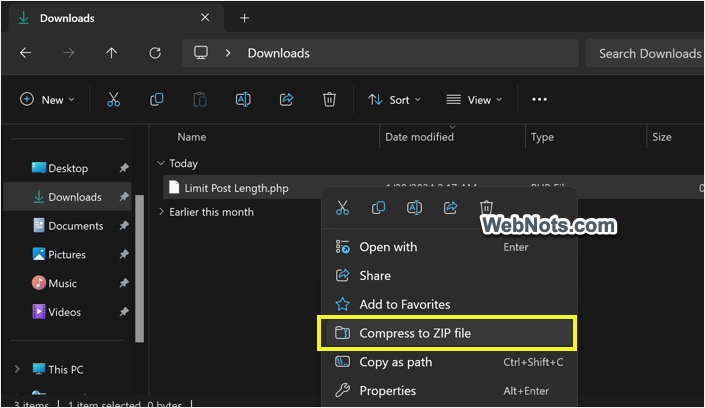
Task: Choose Open with from the context menu
Action: pyautogui.click(x=448, y=247)
